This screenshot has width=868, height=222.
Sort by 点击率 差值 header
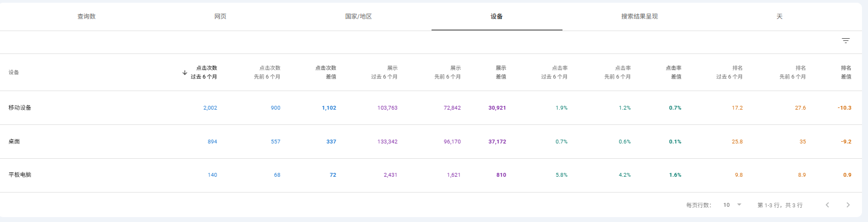(674, 73)
